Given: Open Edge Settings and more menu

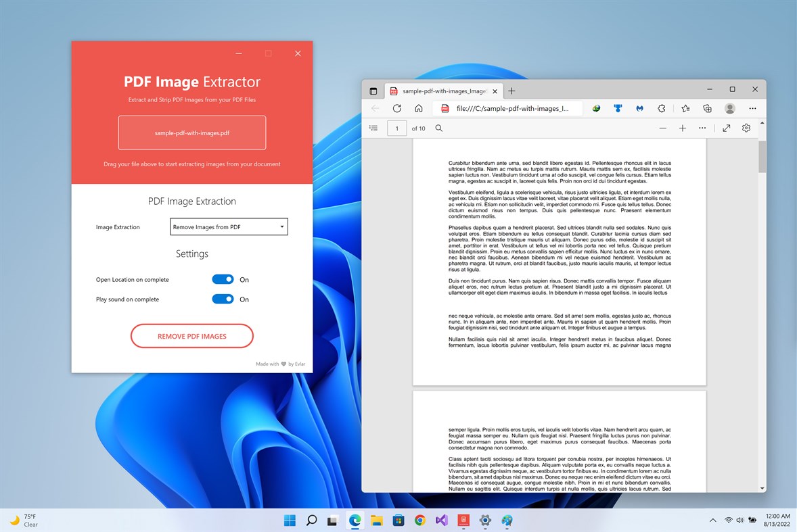Looking at the screenshot, I should (x=752, y=108).
